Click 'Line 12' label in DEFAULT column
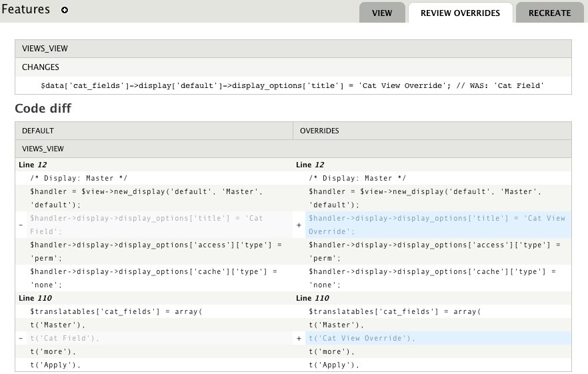This screenshot has height=374, width=588. (x=33, y=165)
